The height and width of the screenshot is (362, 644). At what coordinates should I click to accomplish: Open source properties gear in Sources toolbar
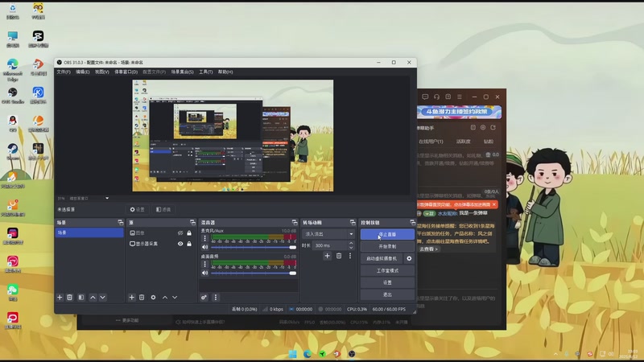153,297
